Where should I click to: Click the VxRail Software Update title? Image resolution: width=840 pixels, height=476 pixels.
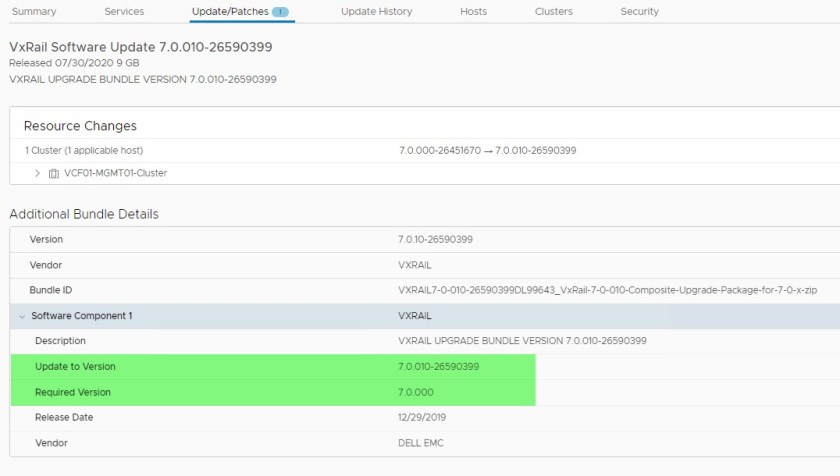[140, 47]
